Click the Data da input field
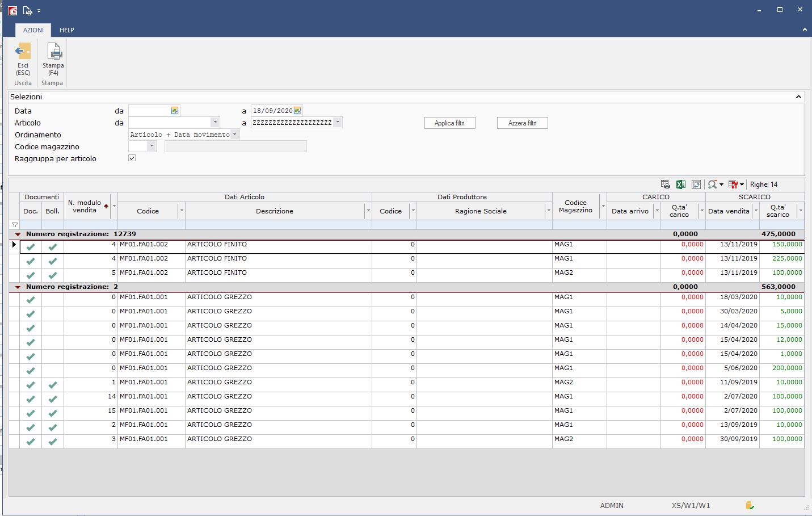This screenshot has width=812, height=516. click(150, 111)
